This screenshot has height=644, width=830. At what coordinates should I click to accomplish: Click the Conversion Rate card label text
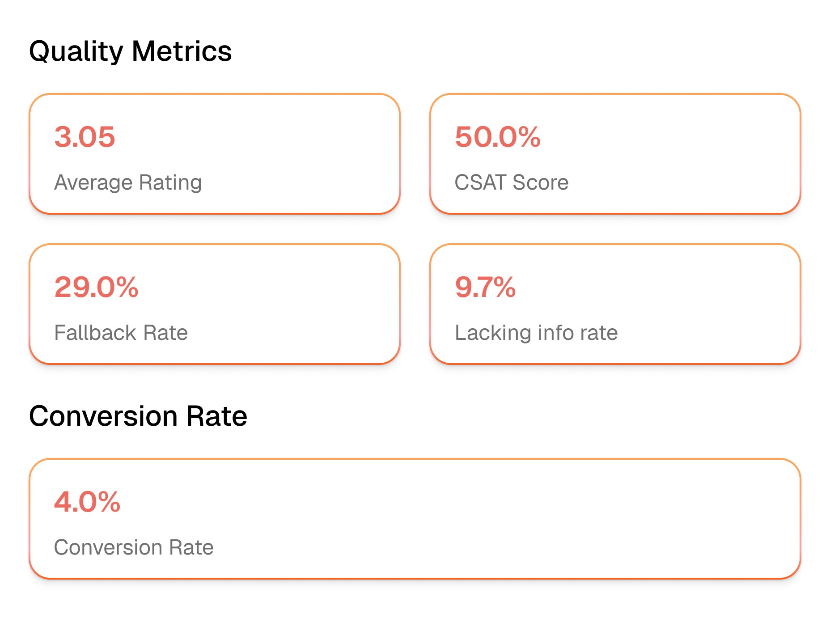133,547
